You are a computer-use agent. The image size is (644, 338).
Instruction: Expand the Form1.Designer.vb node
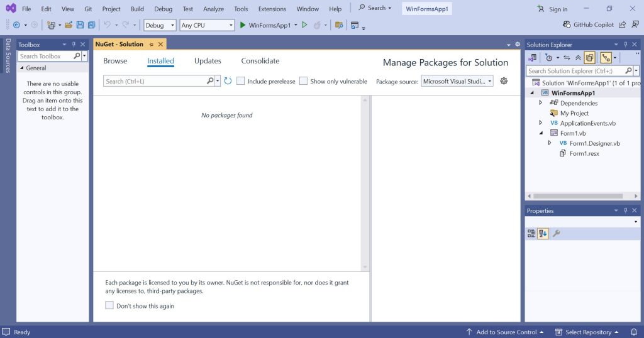(550, 143)
